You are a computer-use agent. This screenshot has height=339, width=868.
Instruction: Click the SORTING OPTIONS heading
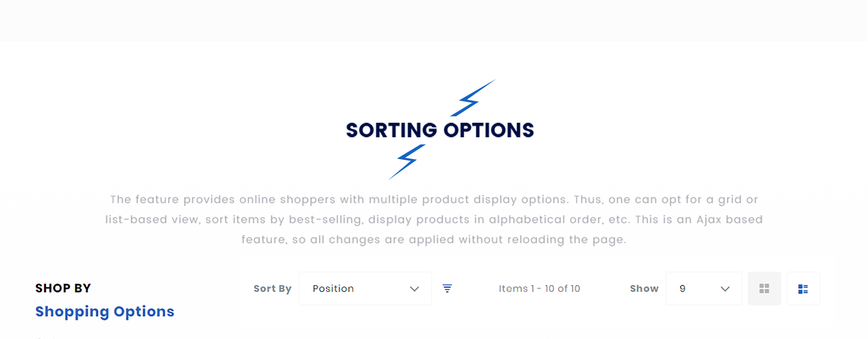[440, 131]
